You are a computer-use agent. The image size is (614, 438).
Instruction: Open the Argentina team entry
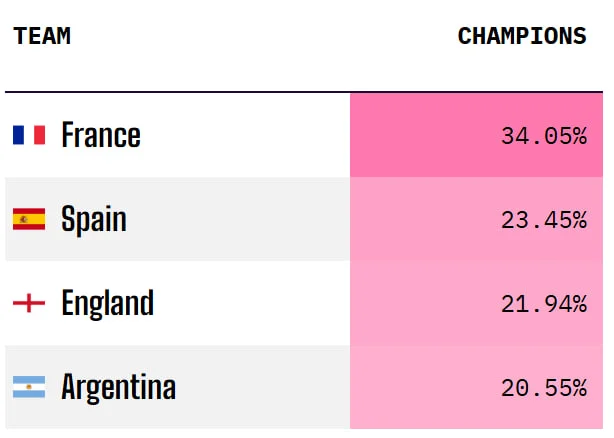(119, 387)
